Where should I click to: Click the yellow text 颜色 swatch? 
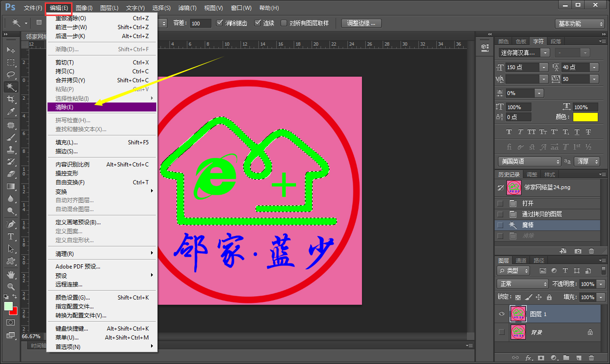[x=586, y=117]
